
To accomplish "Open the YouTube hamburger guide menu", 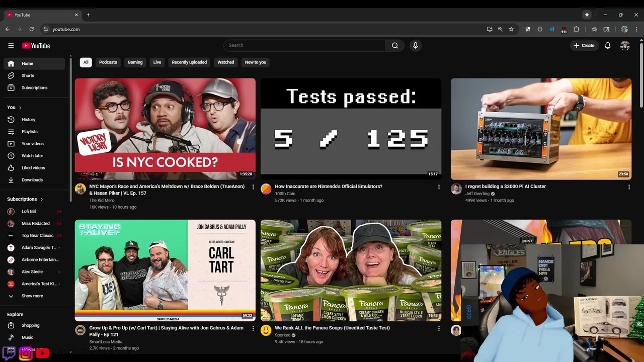I will tap(11, 45).
